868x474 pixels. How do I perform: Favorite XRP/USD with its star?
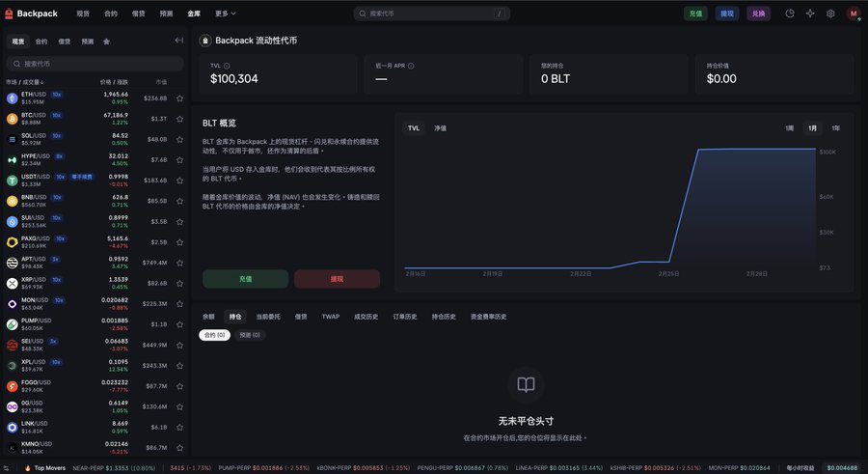tap(179, 283)
